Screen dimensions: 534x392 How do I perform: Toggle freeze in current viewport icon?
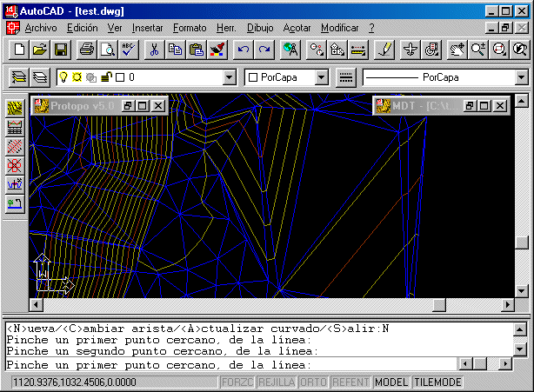(x=91, y=77)
